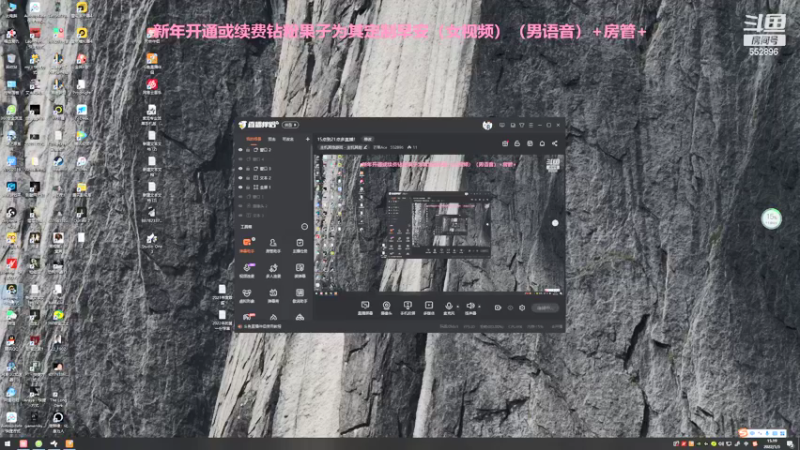Viewport: 800px width, 450px height.
Task: Click the share icon at top right of panel
Action: pyautogui.click(x=555, y=143)
